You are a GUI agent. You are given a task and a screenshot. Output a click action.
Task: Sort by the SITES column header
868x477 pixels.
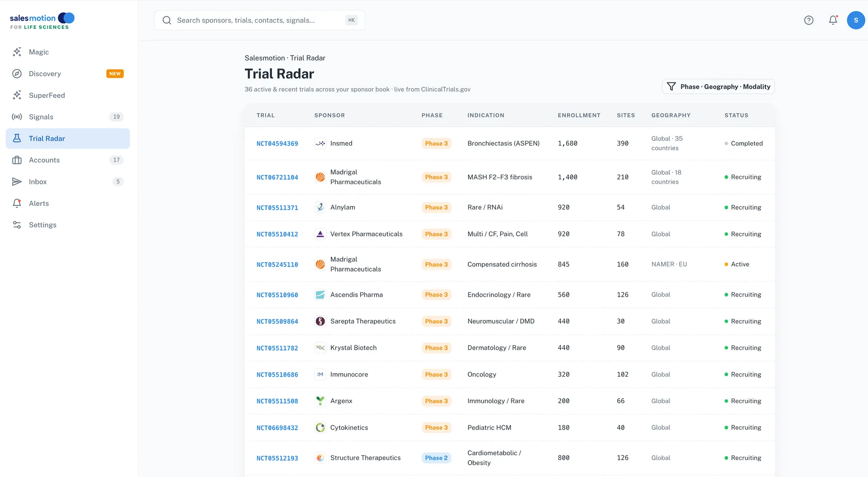[x=626, y=115]
